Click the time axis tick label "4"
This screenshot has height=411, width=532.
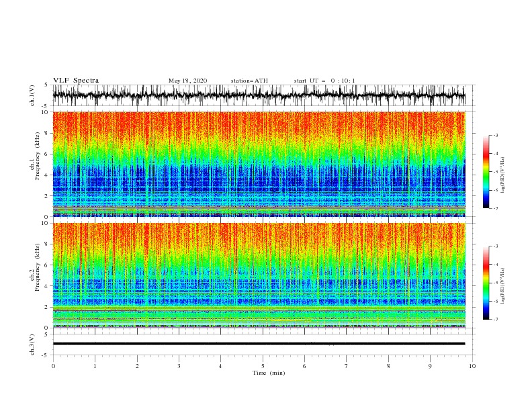coord(220,366)
